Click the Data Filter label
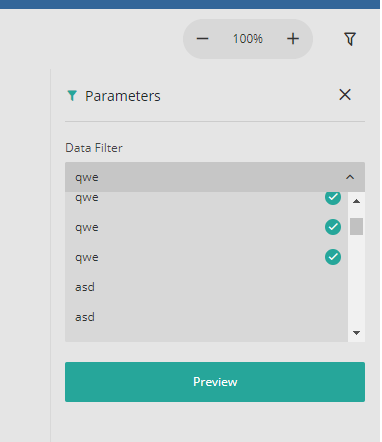This screenshot has height=442, width=382. pyautogui.click(x=94, y=148)
